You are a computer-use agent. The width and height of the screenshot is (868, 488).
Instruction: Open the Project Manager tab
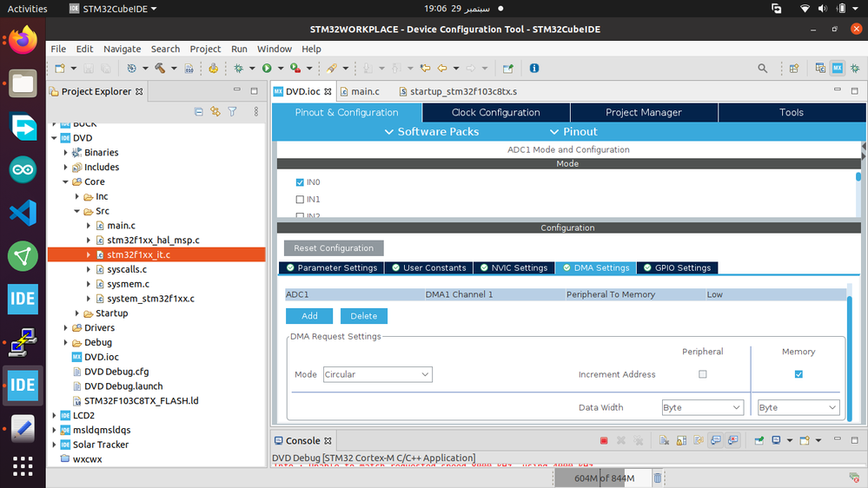(643, 112)
